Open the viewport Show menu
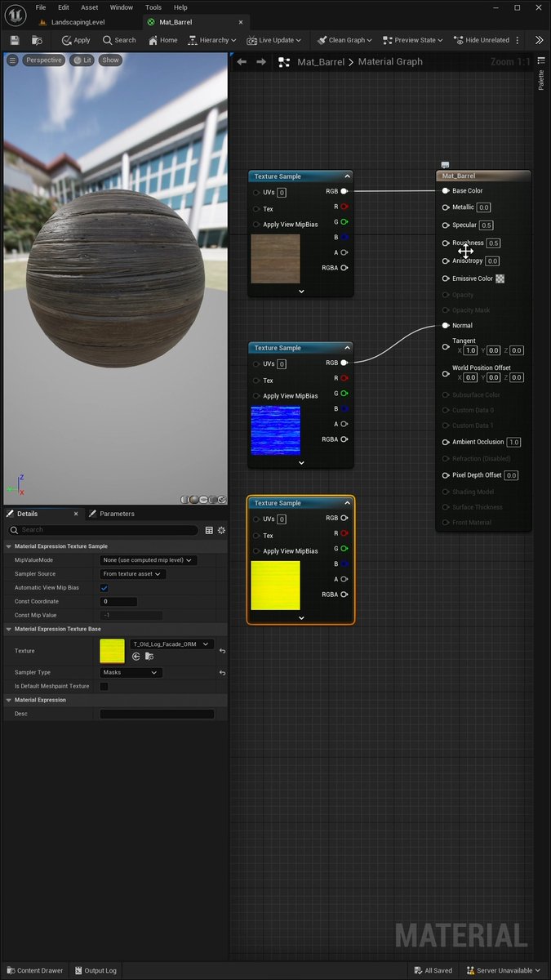551x980 pixels. tap(110, 60)
